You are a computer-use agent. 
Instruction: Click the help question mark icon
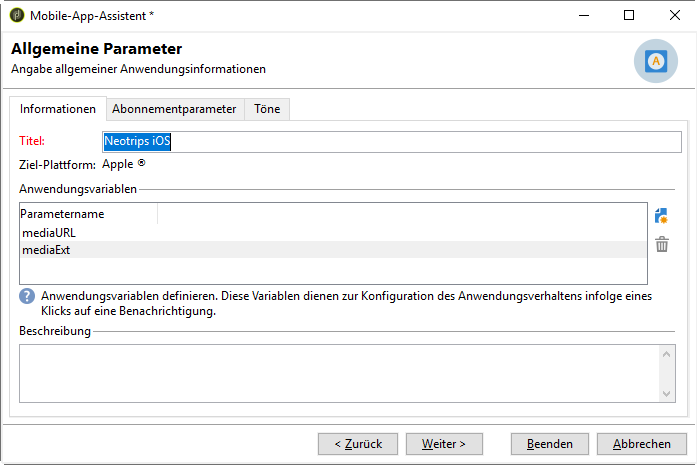pyautogui.click(x=27, y=296)
